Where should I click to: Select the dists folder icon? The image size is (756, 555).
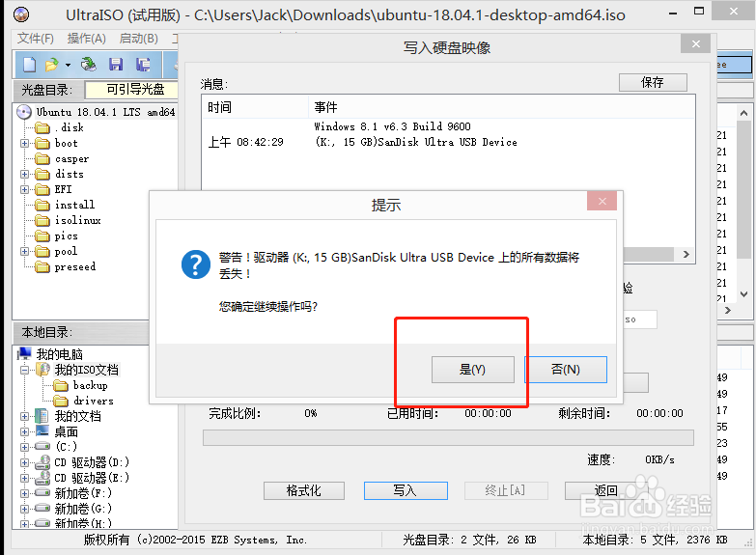42,174
